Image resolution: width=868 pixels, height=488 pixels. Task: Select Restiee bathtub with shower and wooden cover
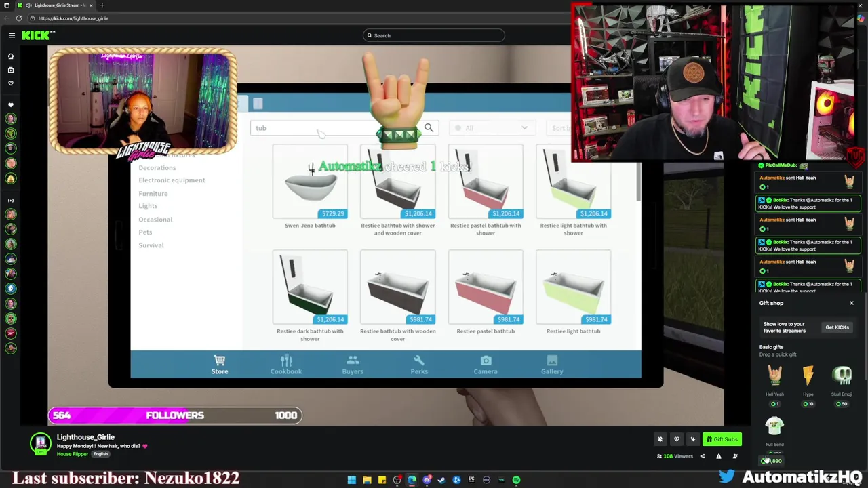click(x=397, y=190)
